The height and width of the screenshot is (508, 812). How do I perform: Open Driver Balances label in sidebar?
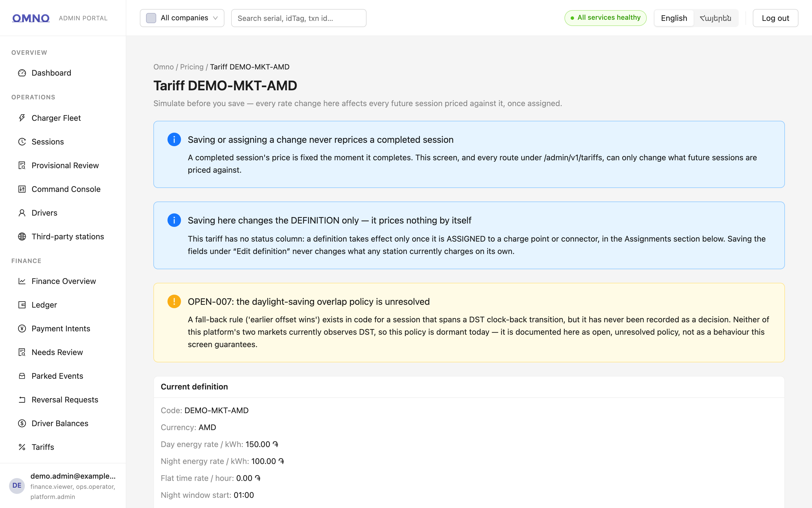click(60, 423)
